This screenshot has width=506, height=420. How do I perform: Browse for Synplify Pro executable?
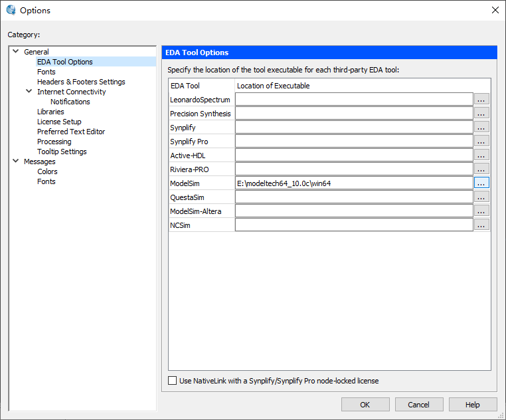pyautogui.click(x=481, y=141)
